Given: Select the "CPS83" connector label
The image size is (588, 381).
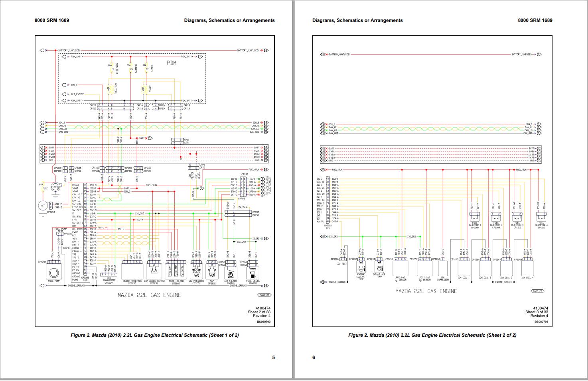Looking at the screenshot, I should point(245,174).
